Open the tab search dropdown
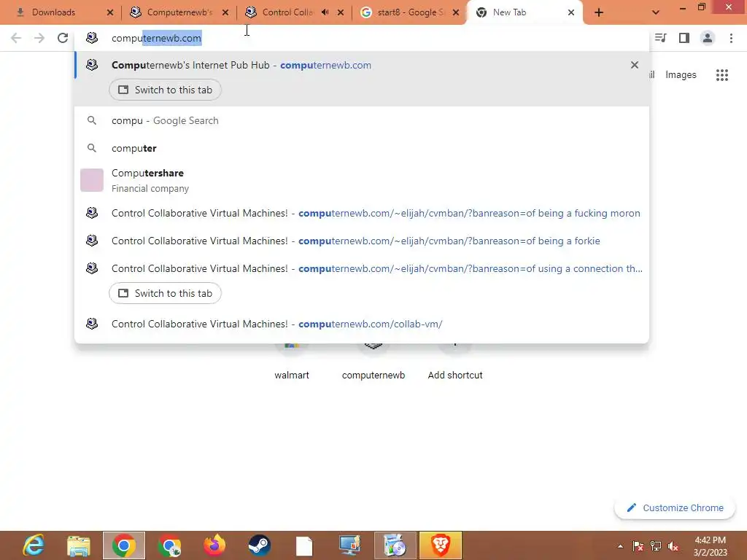The height and width of the screenshot is (560, 747). pos(656,12)
